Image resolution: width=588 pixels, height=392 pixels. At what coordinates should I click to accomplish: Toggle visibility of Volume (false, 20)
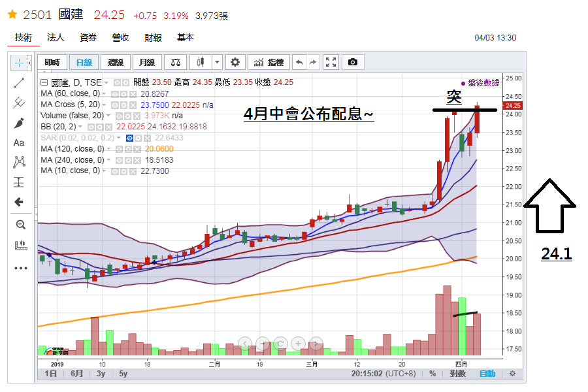pos(120,116)
